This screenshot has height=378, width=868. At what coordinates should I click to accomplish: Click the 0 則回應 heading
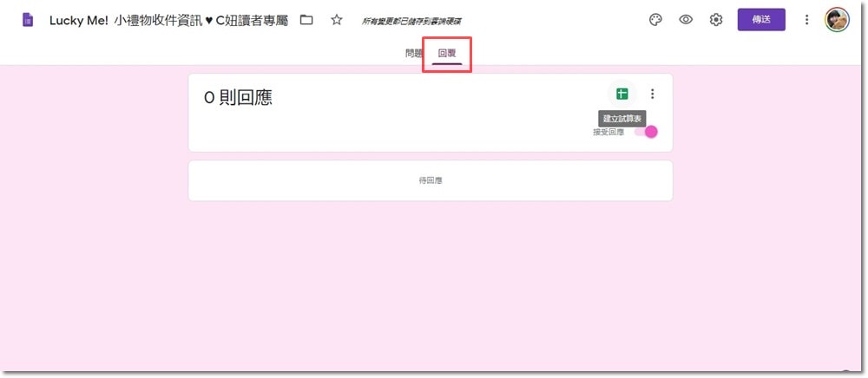(238, 98)
